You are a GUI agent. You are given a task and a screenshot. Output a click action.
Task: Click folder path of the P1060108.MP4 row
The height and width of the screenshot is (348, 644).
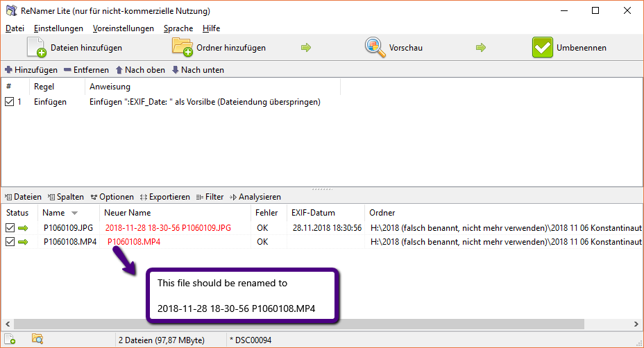[x=506, y=242]
